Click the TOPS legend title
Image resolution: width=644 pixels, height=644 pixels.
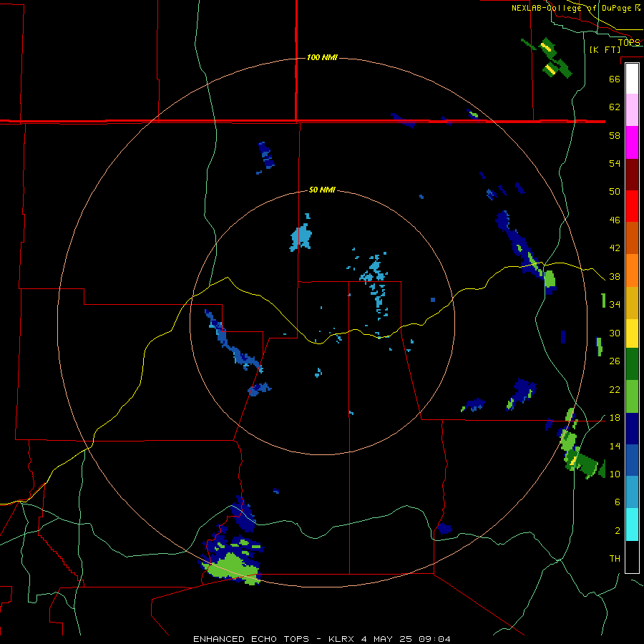pyautogui.click(x=629, y=42)
